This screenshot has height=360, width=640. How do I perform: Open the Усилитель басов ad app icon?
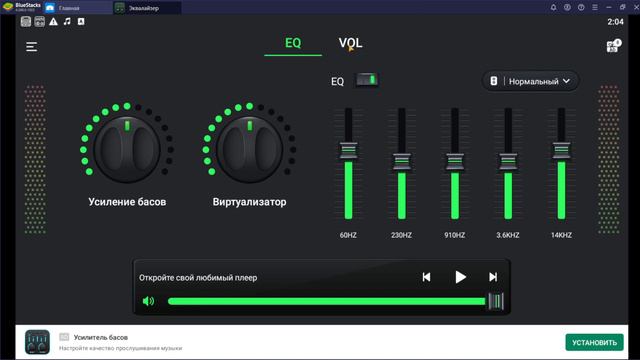click(x=38, y=342)
